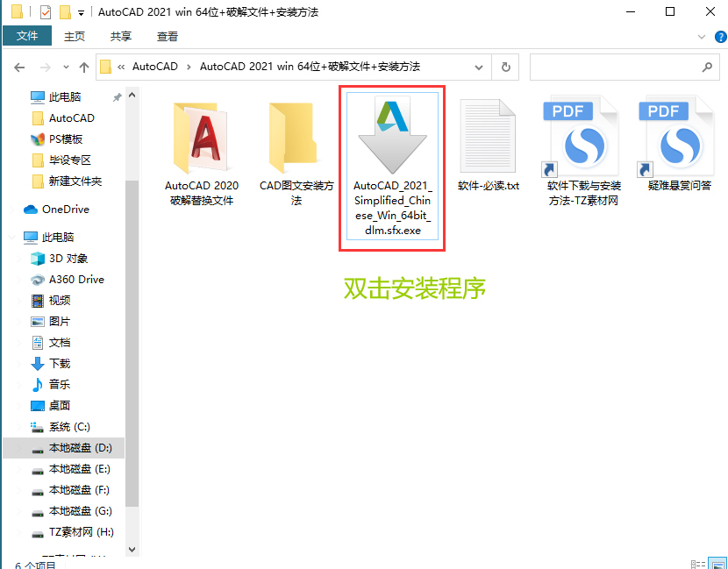Collapse the 此电脑 tree node
Screen dimensions: 728x569
tap(11, 238)
